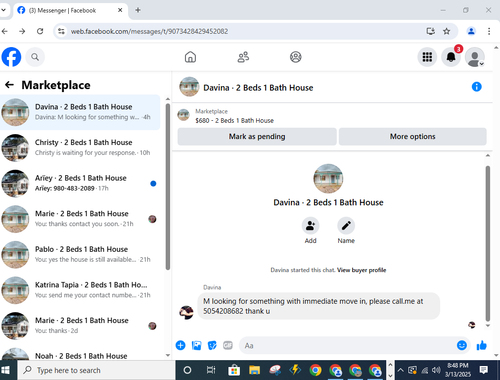Open Pablo's 2 Beds 1 Bath House chat
This screenshot has width=500, height=380.
[80, 255]
